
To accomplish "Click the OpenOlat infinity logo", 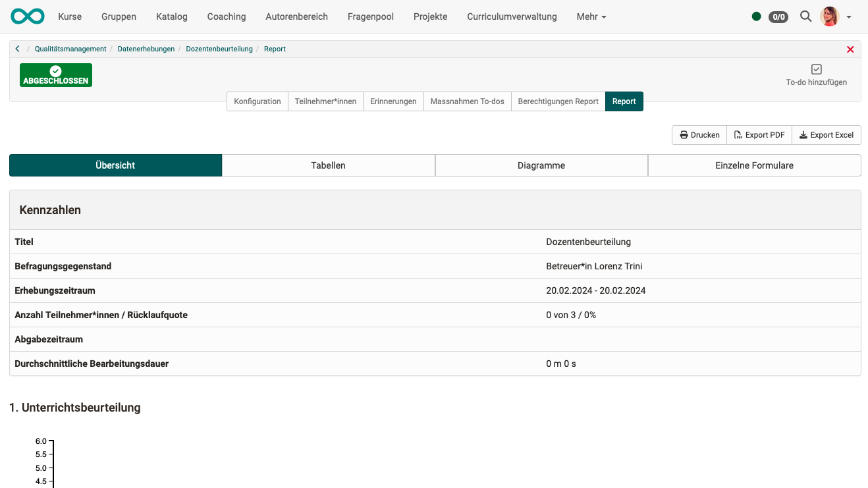I will coord(27,16).
